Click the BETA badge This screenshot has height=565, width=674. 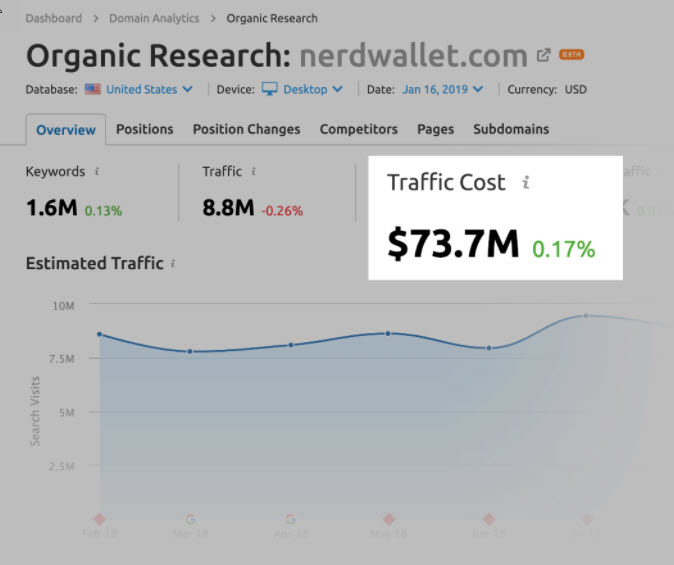pyautogui.click(x=571, y=55)
